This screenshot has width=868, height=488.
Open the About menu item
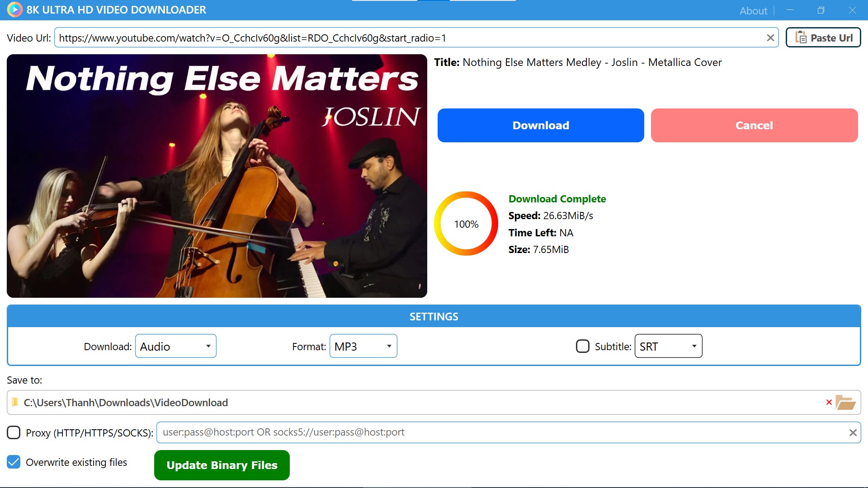click(x=753, y=10)
